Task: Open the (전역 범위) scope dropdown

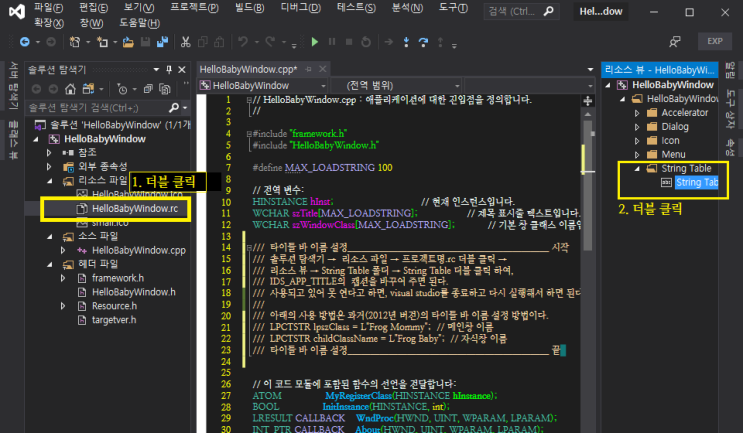Action: pyautogui.click(x=457, y=86)
